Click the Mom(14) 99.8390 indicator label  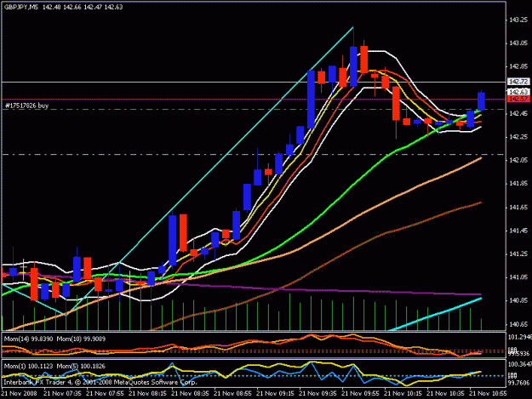(x=28, y=339)
